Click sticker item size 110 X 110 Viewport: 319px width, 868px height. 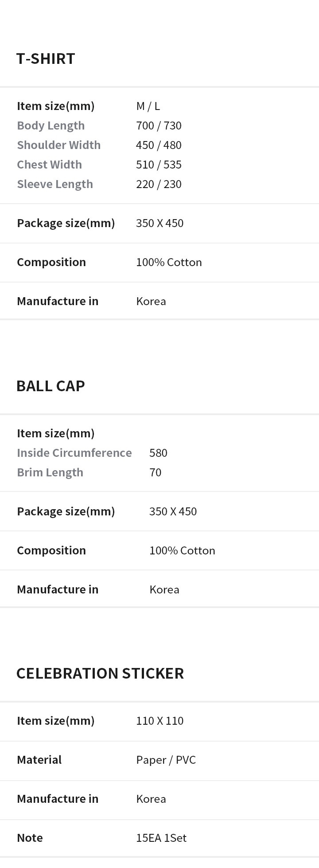(x=160, y=721)
